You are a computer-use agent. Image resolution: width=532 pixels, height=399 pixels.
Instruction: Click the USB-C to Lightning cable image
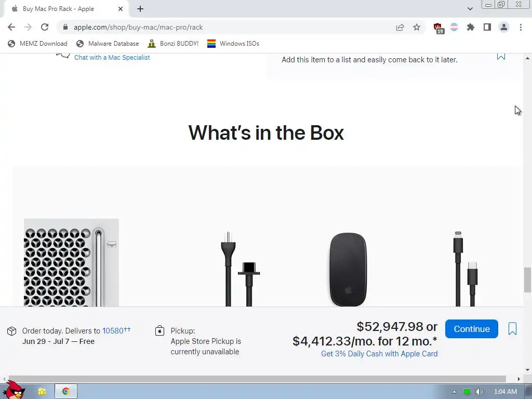click(x=465, y=269)
